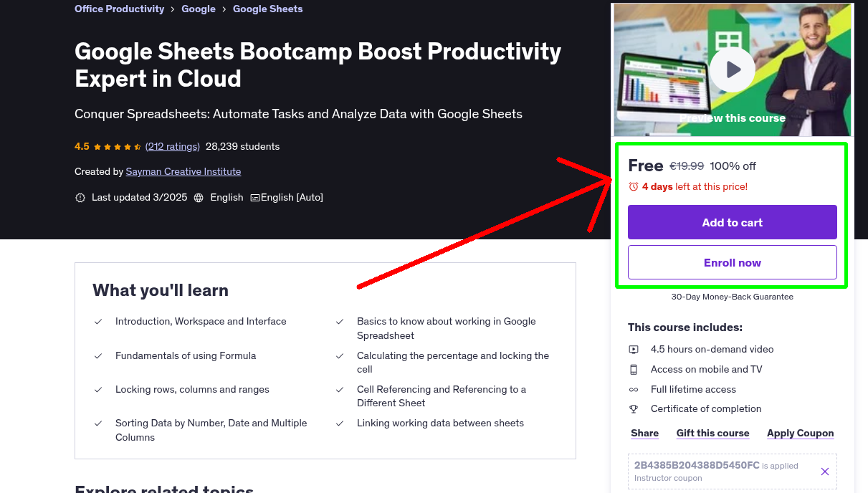Open Sayman Creative Institute instructor page

(x=183, y=171)
